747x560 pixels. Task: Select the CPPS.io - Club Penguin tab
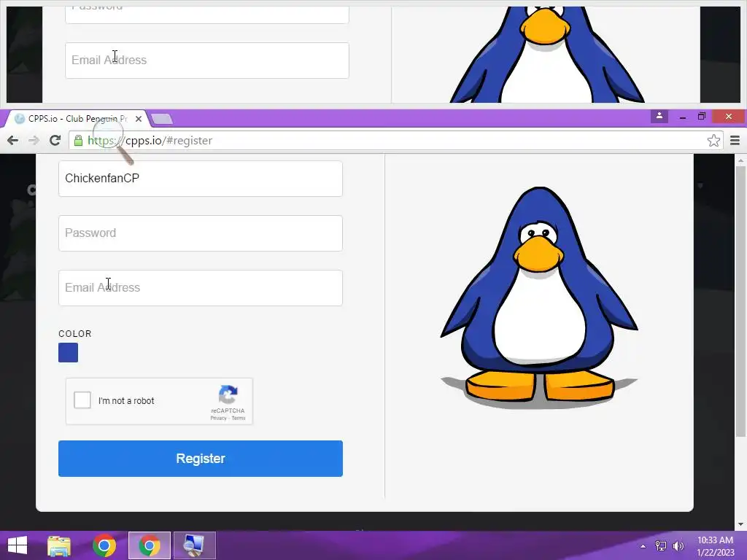(76, 119)
